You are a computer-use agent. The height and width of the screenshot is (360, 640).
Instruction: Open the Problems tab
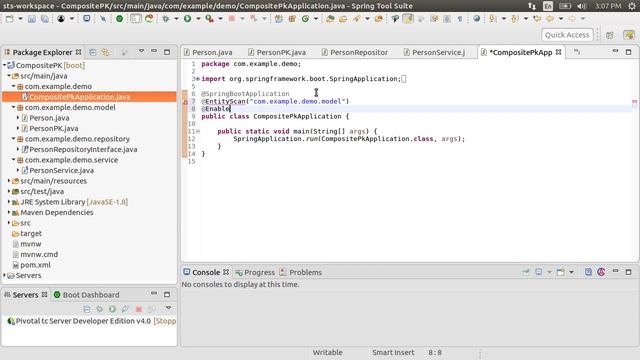(x=301, y=272)
